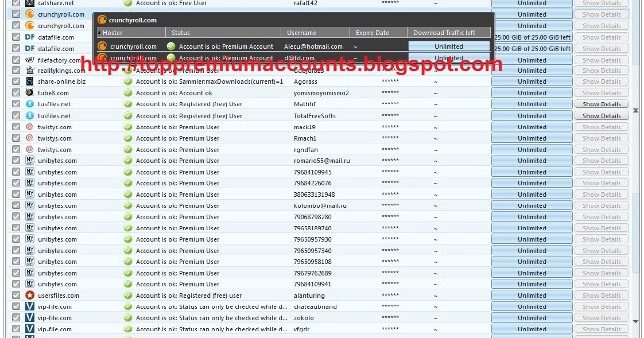
Task: Click the masked password in the yomismoyomismo2 row
Action: (x=390, y=92)
